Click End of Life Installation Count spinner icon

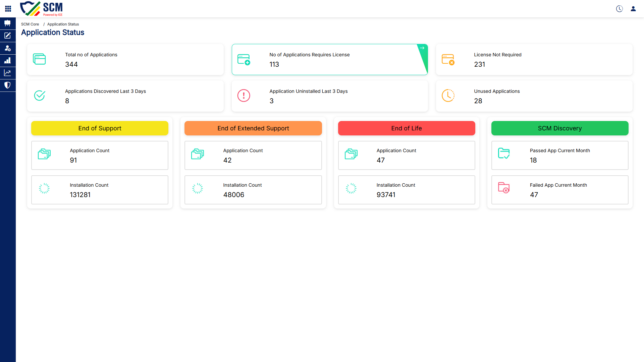(351, 188)
